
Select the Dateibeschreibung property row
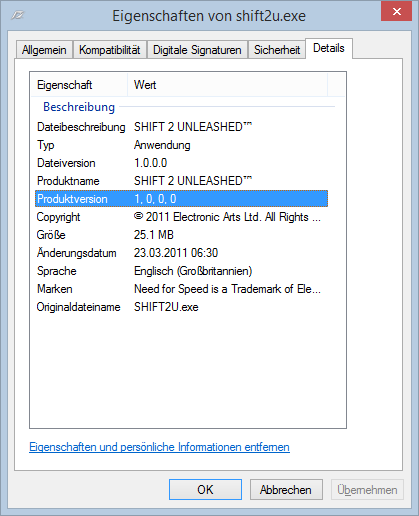click(x=181, y=127)
